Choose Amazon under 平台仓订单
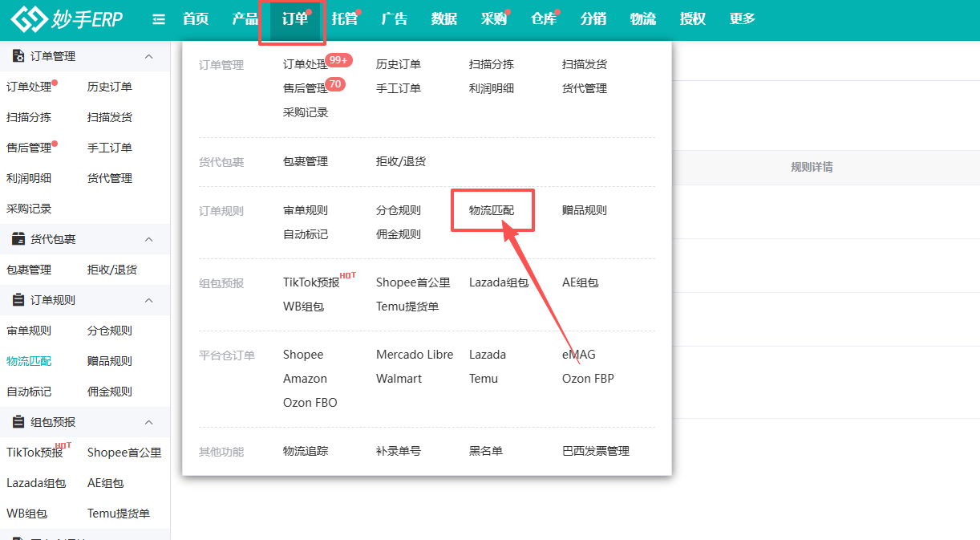980x540 pixels. [305, 379]
